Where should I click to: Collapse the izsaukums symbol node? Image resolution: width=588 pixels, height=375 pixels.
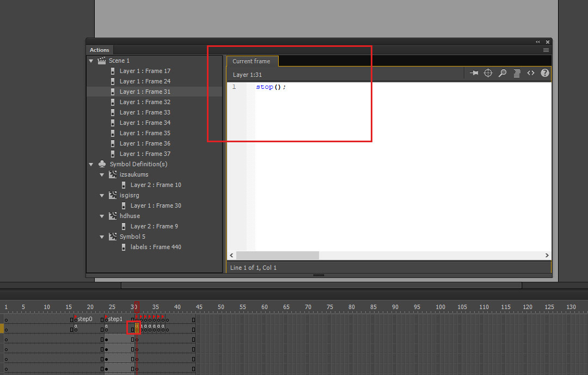point(102,174)
